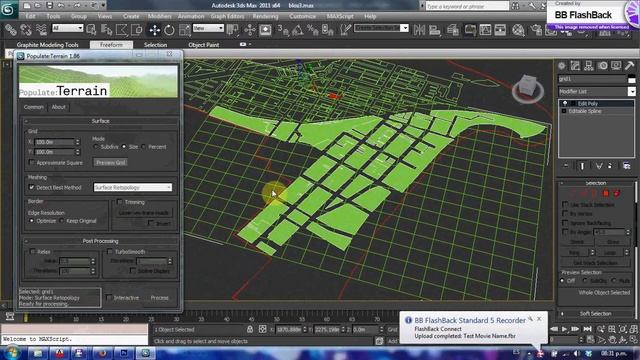Save file from quick access toolbar
This screenshot has height=360, width=640.
49,6
